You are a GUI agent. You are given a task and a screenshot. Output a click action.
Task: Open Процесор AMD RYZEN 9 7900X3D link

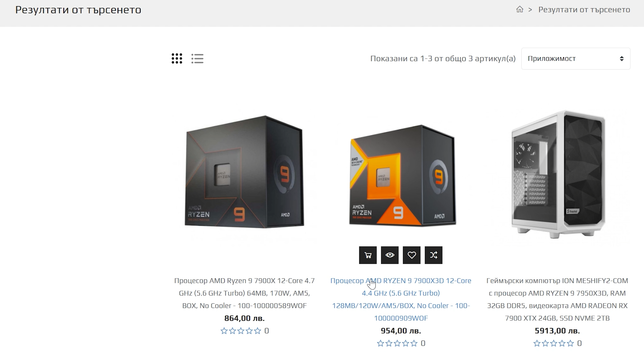coord(401,299)
